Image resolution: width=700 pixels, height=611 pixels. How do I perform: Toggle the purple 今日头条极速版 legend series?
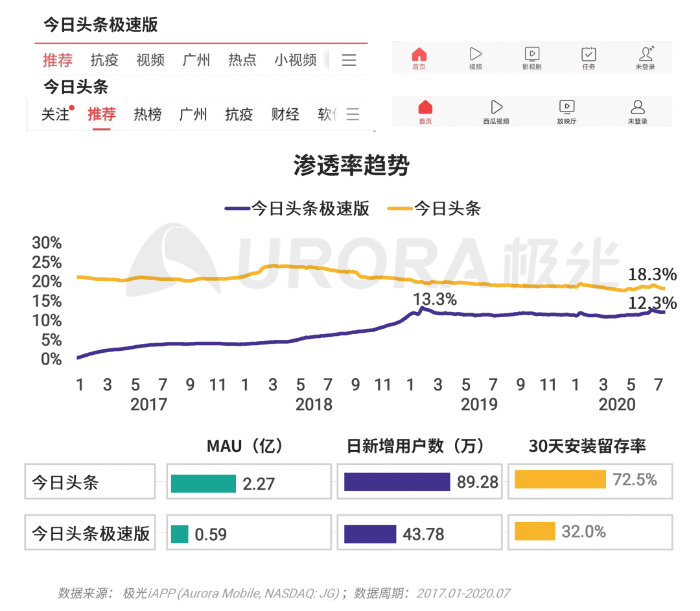pyautogui.click(x=298, y=209)
